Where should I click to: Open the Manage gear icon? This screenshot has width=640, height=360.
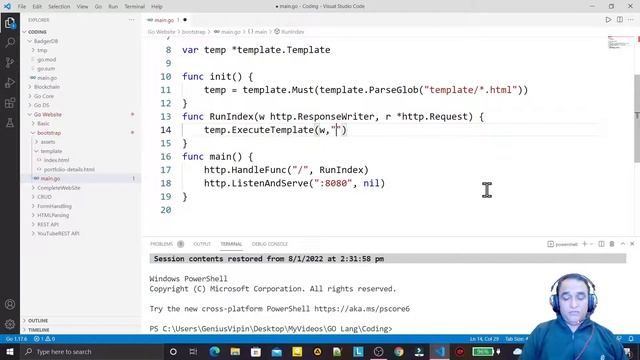(10, 324)
